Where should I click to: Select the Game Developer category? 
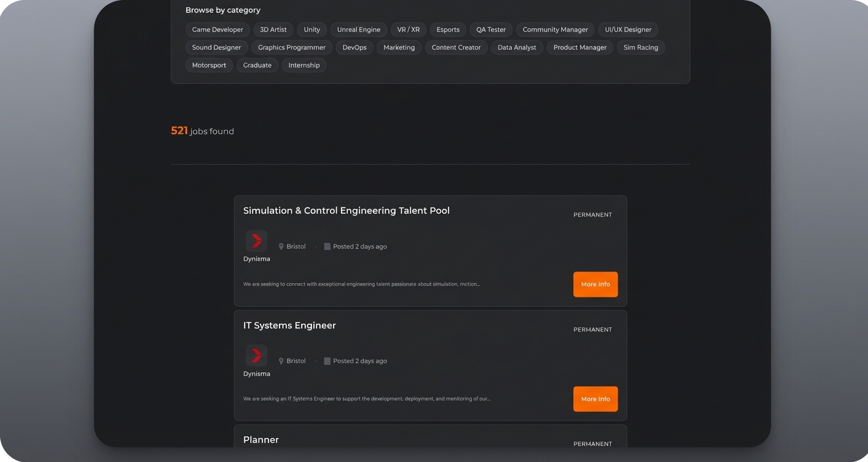pos(217,29)
